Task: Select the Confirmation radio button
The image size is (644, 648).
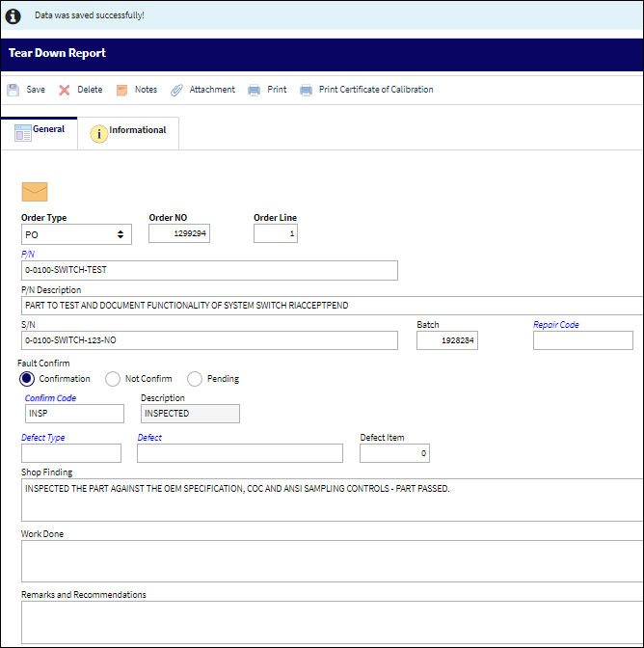Action: (27, 379)
